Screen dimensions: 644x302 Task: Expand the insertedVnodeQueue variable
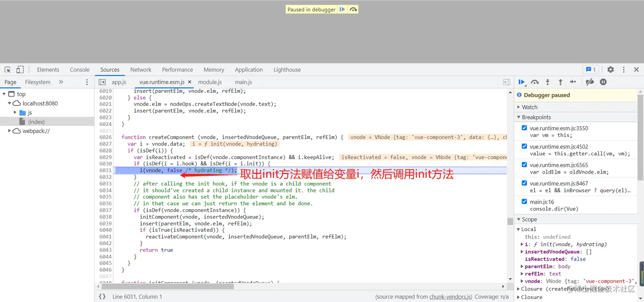523,252
